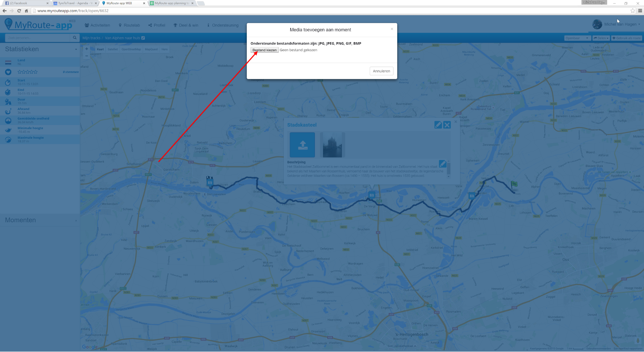
Task: Edit the Beschrijving text with pencil icon
Action: (442, 164)
